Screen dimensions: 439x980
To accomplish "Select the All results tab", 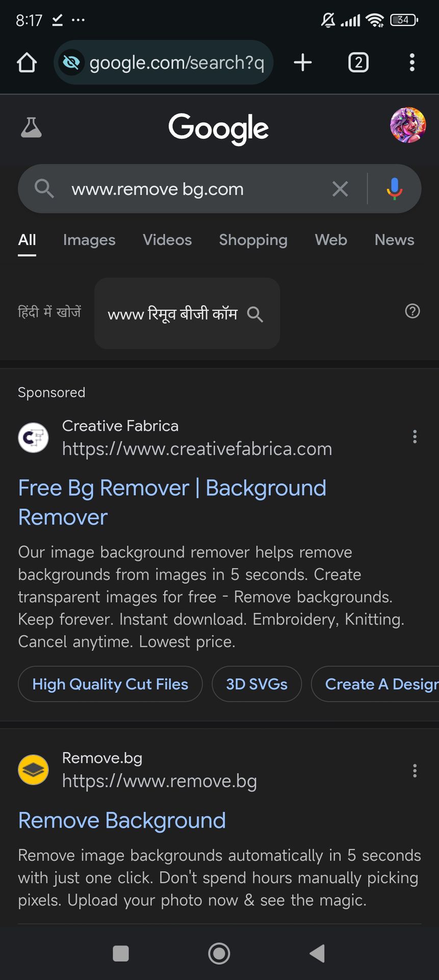I will click(x=27, y=240).
